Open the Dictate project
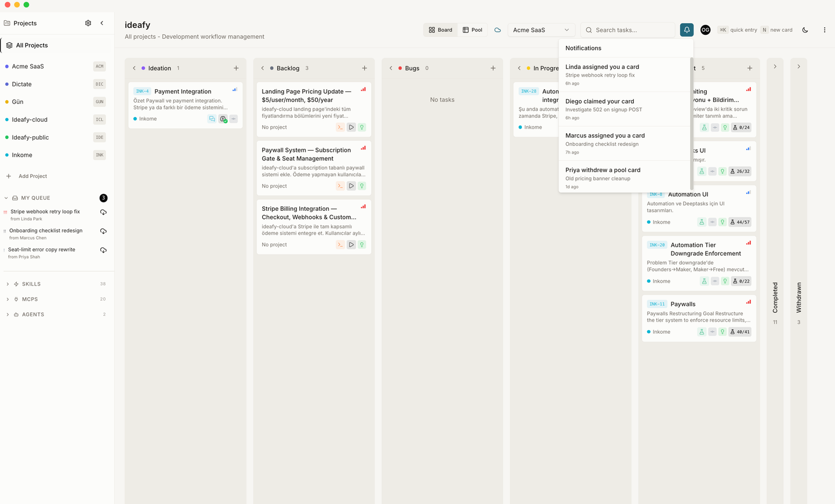 56,84
